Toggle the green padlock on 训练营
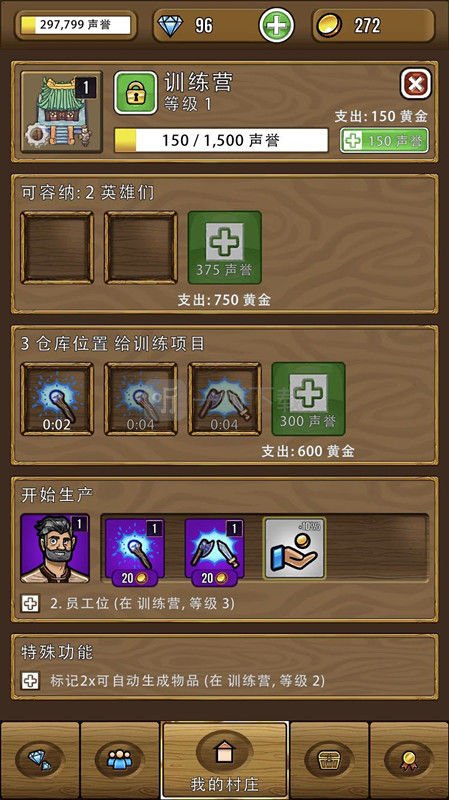Image resolution: width=449 pixels, height=800 pixels. (135, 92)
